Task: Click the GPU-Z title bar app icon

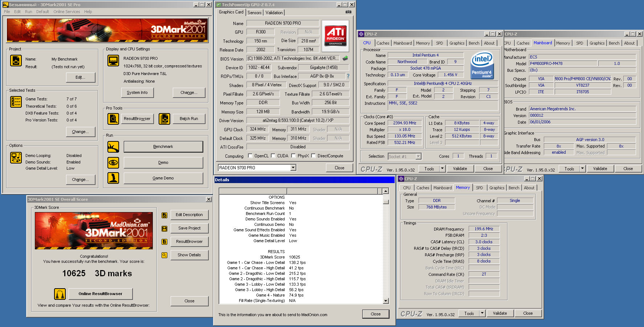Action: (x=219, y=5)
